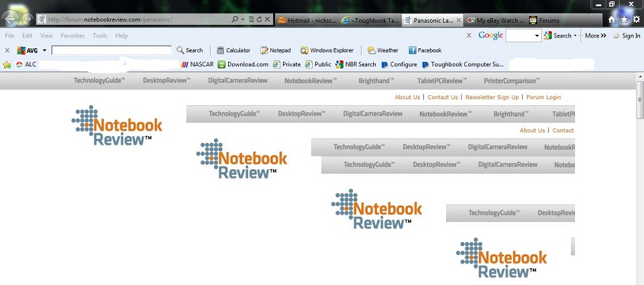The image size is (644, 285).
Task: Expand the address bar autocomplete dropdown arrow
Action: tap(243, 19)
